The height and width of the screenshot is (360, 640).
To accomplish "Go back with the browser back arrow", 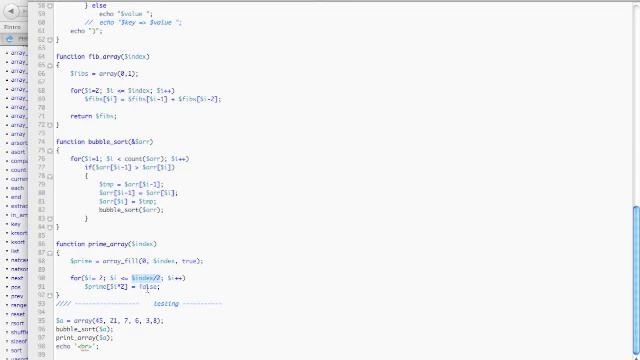I will pyautogui.click(x=11, y=11).
